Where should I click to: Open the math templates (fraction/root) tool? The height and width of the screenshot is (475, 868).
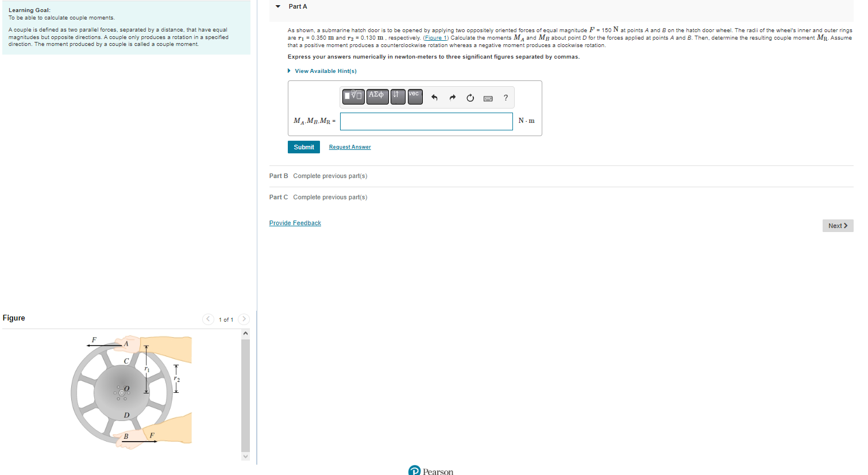coord(353,96)
